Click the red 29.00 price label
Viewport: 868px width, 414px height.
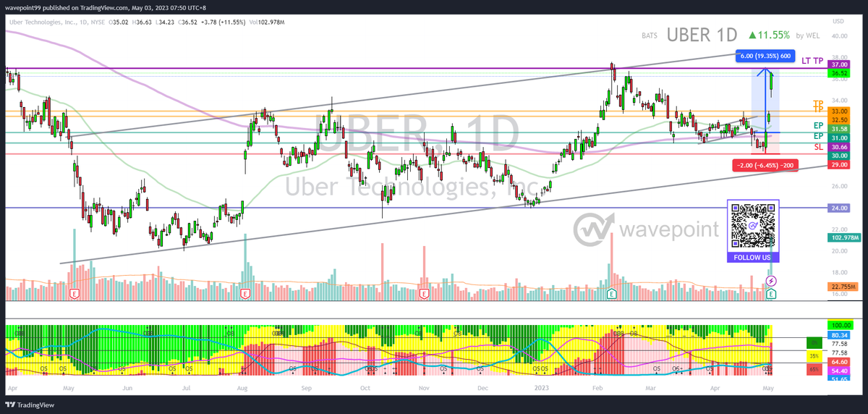(x=840, y=165)
